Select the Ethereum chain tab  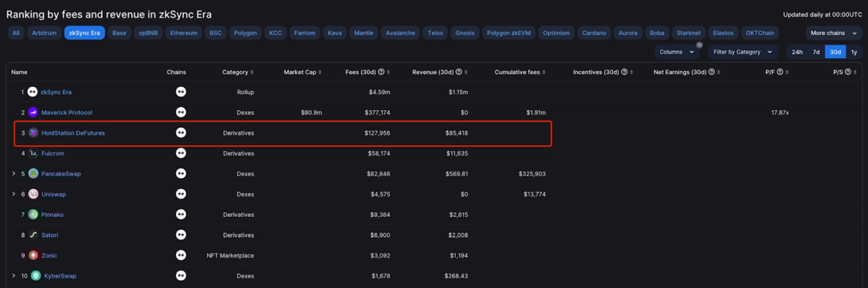[184, 33]
